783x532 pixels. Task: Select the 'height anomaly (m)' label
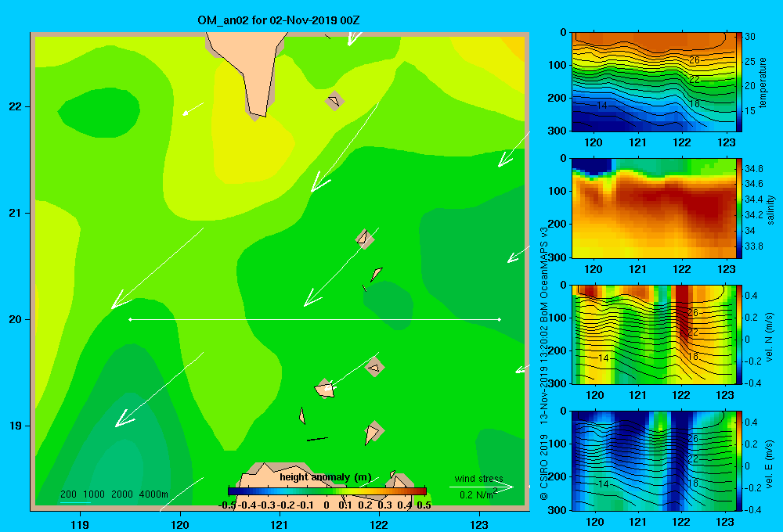326,477
